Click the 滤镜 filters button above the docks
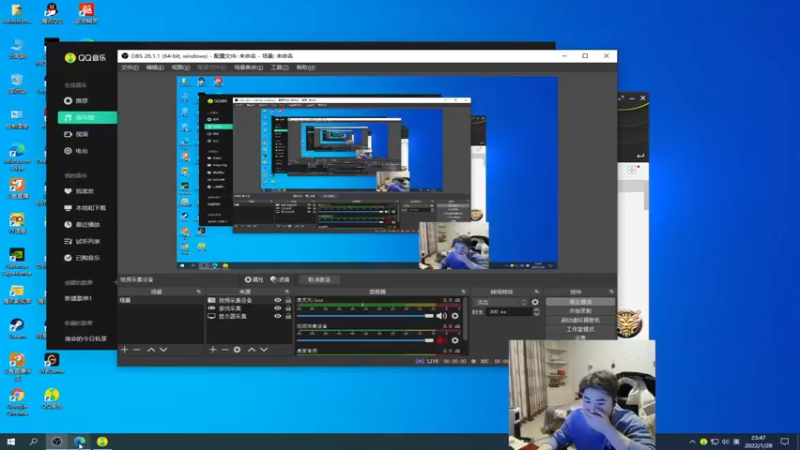 (x=280, y=280)
